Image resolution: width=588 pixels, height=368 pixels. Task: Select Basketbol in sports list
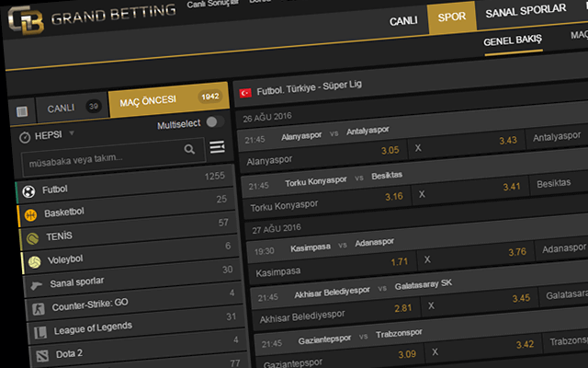coord(128,208)
